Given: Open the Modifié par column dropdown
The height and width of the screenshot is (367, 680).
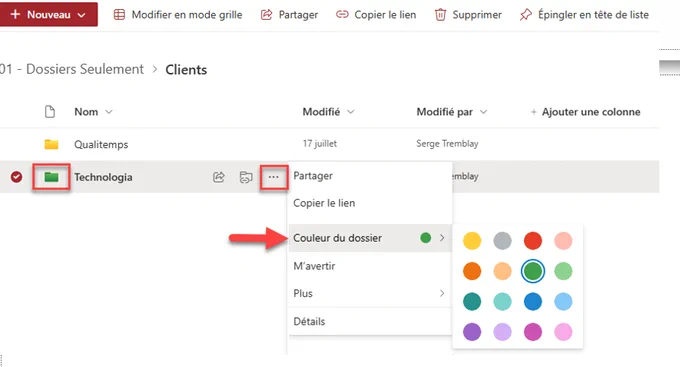Looking at the screenshot, I should click(451, 112).
